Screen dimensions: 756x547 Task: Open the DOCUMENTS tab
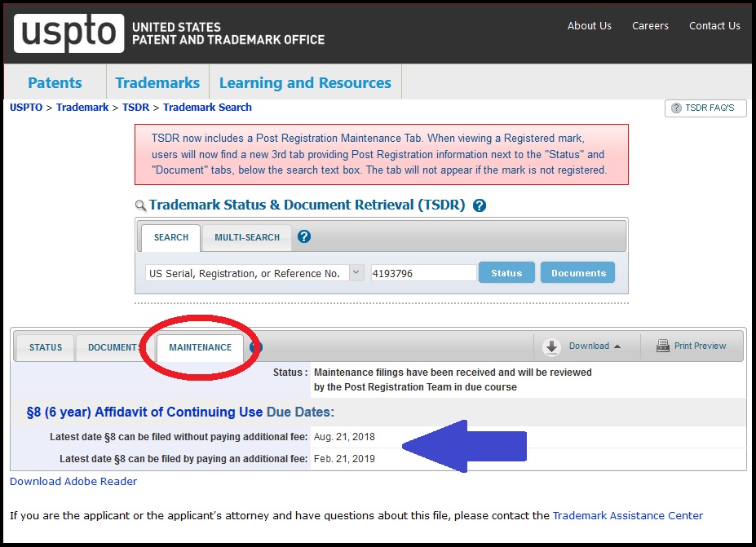click(114, 347)
